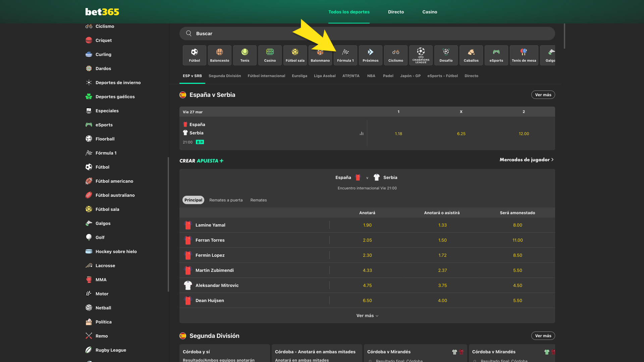Viewport: 644px width, 362px height.
Task: Select the Remates a puerta tab
Action: pyautogui.click(x=226, y=200)
